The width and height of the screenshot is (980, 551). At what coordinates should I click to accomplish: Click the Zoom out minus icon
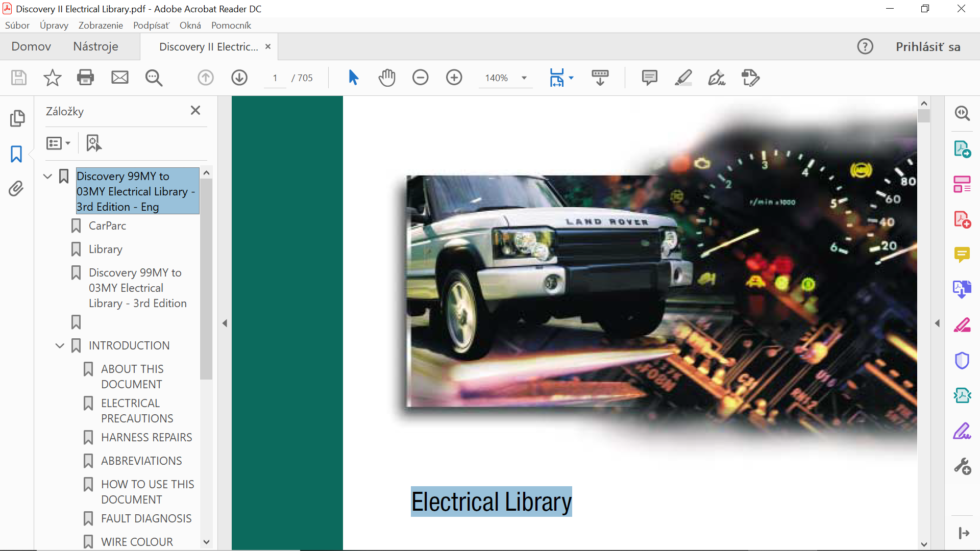[420, 78]
